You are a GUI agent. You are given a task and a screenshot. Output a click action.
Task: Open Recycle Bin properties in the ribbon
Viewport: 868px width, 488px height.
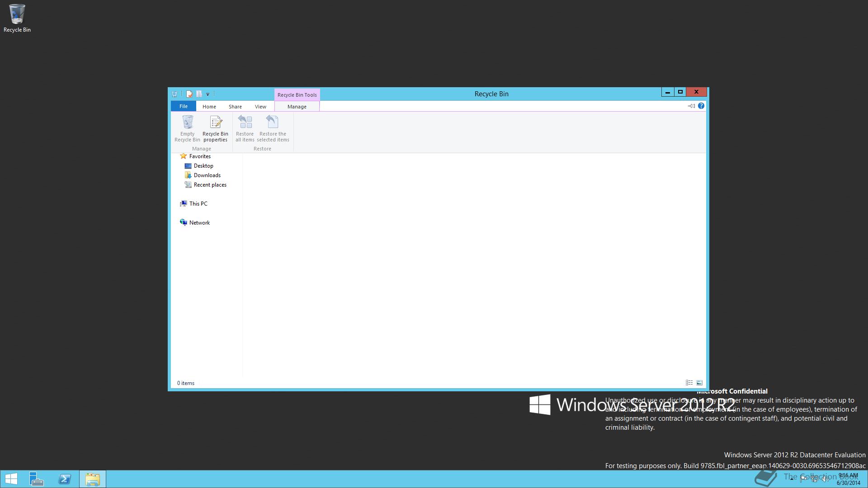pos(215,129)
